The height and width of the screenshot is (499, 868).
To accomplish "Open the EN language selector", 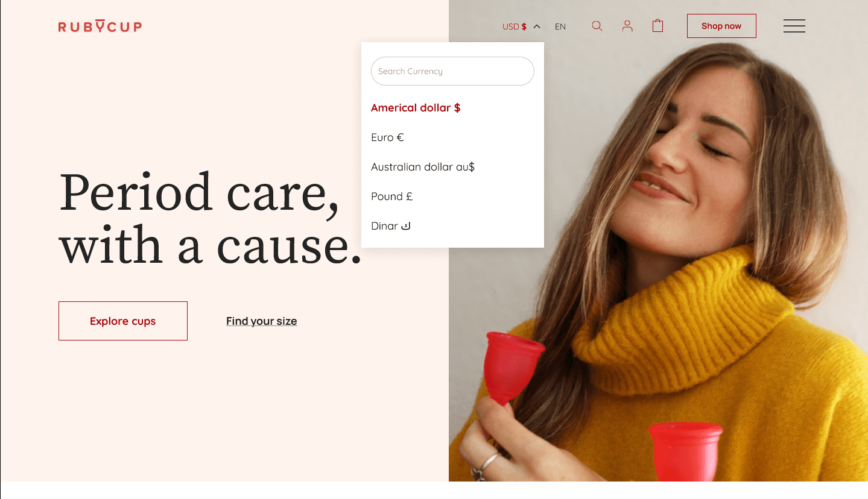I will tap(560, 27).
